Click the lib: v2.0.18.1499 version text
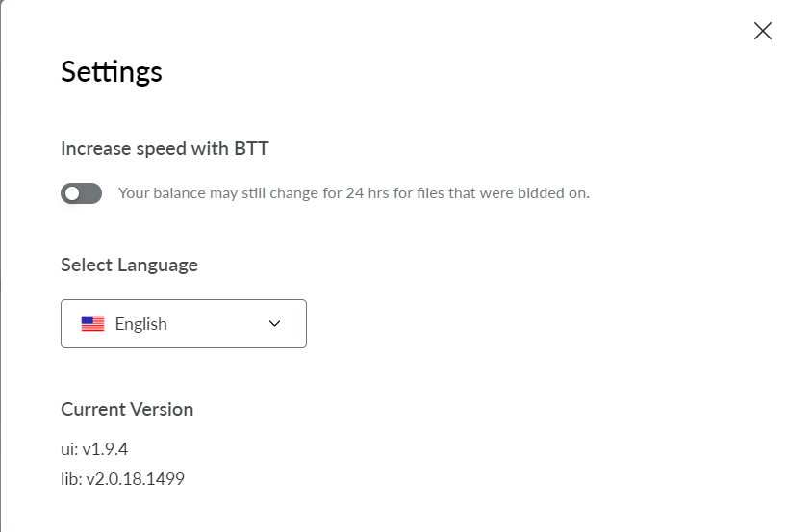The image size is (787, 532). pyautogui.click(x=122, y=479)
